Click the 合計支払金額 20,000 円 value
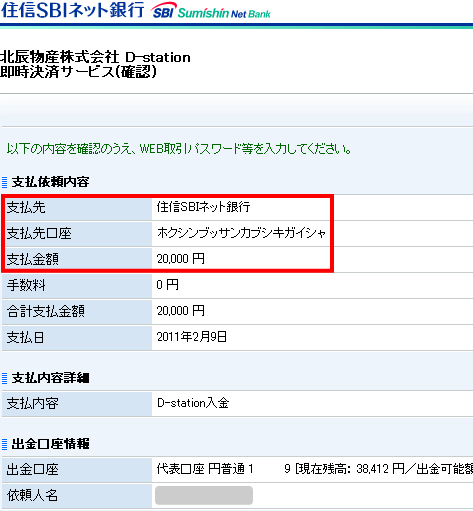Image resolution: width=473 pixels, height=511 pixels. (x=181, y=311)
